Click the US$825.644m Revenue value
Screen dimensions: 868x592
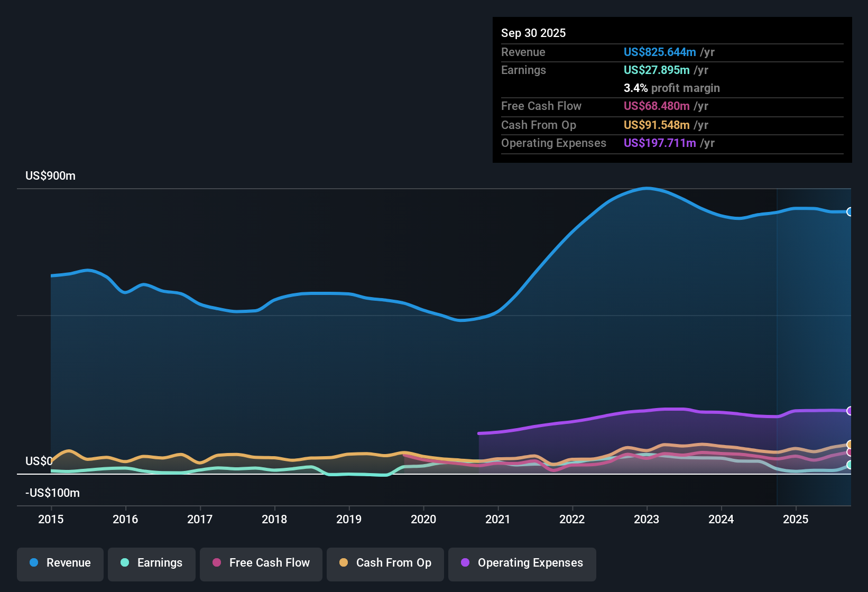pos(660,52)
